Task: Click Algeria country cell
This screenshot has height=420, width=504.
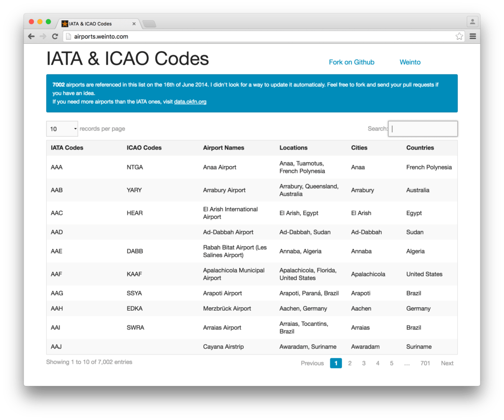Action: 415,251
